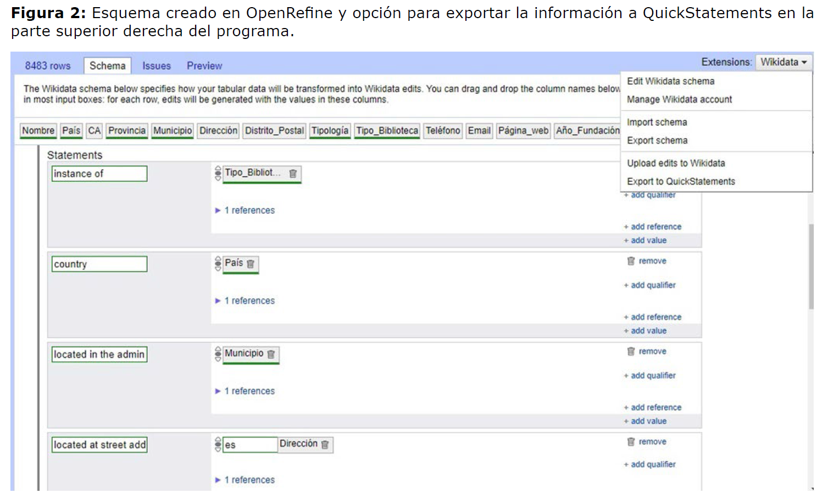The width and height of the screenshot is (839, 504).
Task: Click the country property field
Action: (99, 264)
